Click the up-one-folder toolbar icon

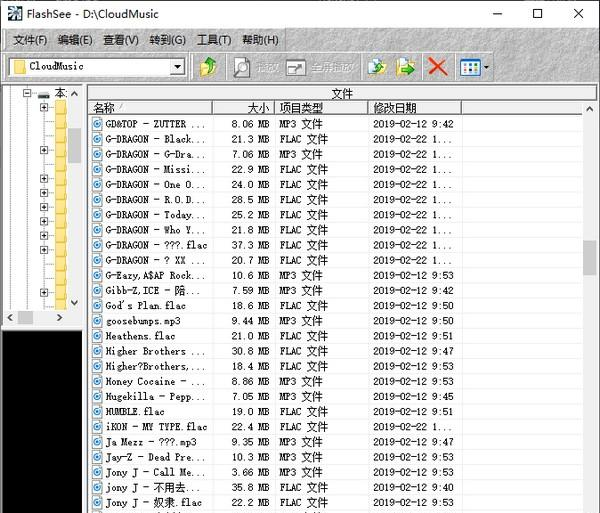[x=208, y=67]
